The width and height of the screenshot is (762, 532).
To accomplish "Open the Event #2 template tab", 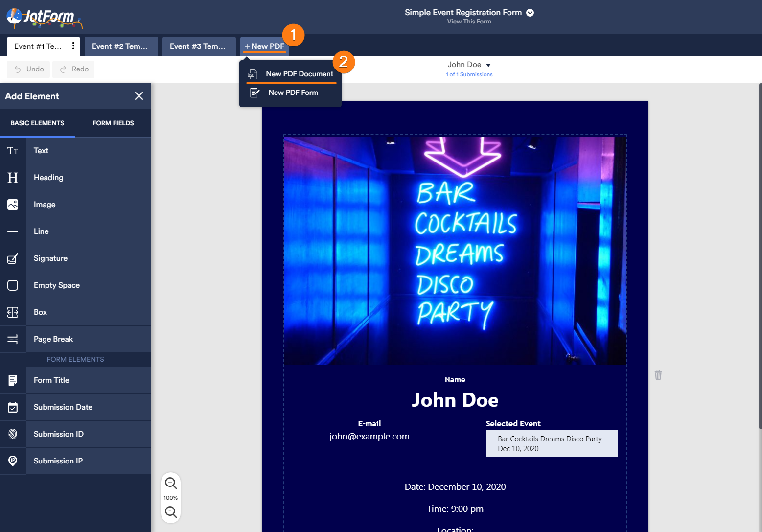I will [120, 46].
